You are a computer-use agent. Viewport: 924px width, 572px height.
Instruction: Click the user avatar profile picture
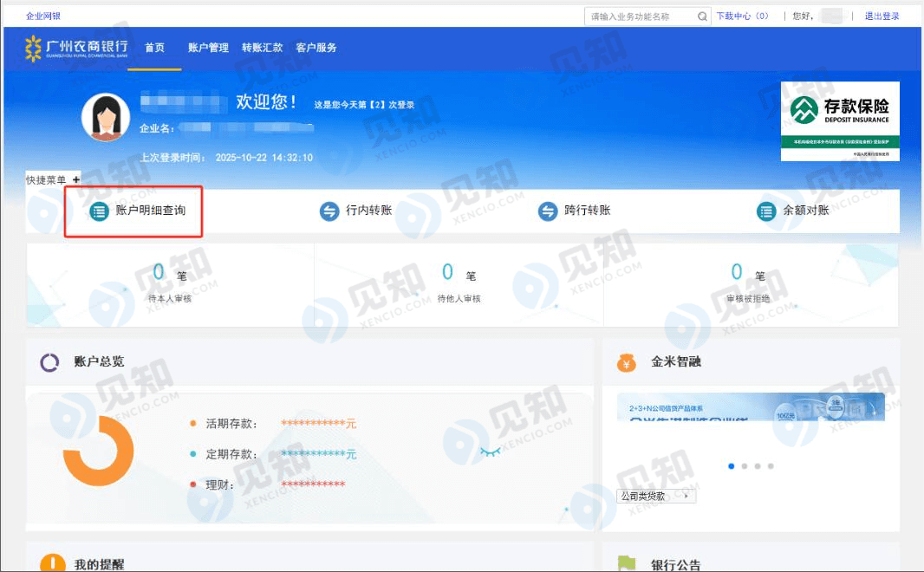pos(106,117)
